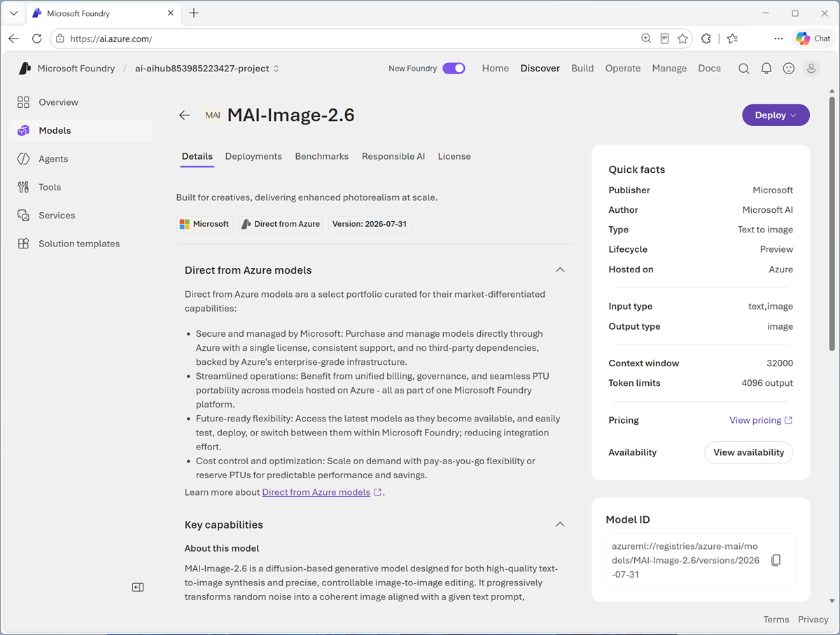
Task: Click the Terms link in the footer
Action: 776,620
